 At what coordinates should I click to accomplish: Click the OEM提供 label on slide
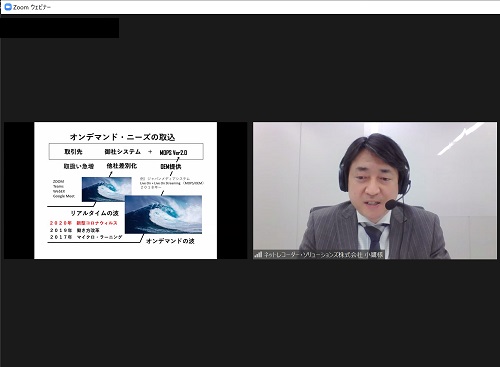tap(171, 166)
